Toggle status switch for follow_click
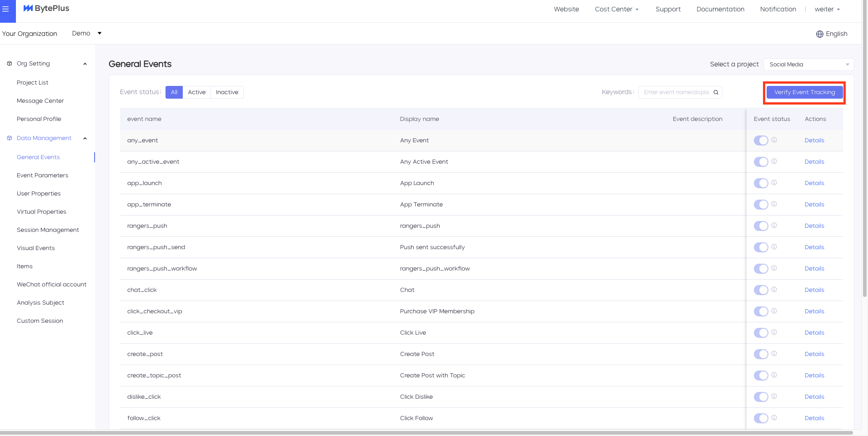The image size is (868, 436). 761,418
